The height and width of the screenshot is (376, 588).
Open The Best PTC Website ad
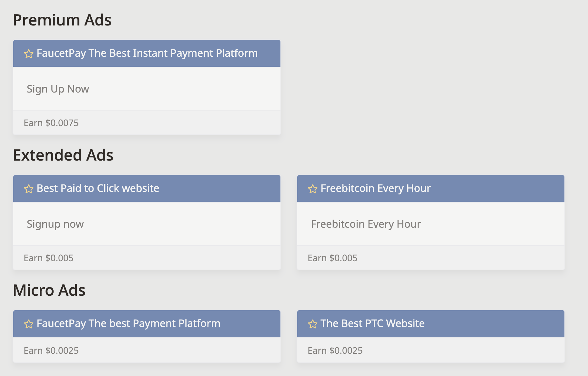tap(372, 323)
